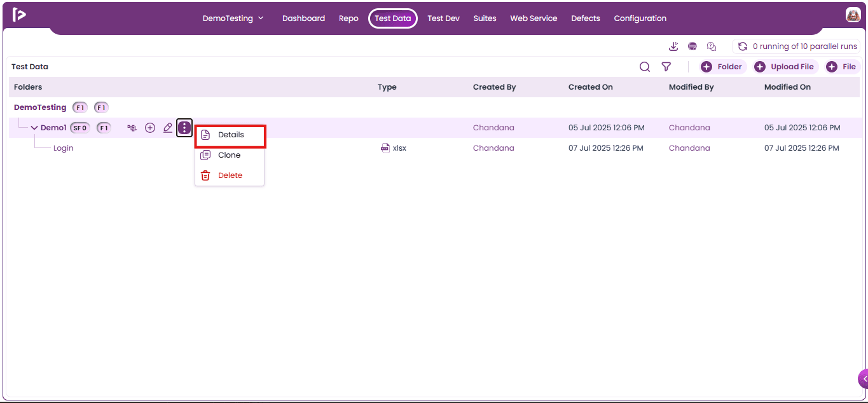Go to the Configuration tab
The width and height of the screenshot is (868, 403).
coord(640,18)
